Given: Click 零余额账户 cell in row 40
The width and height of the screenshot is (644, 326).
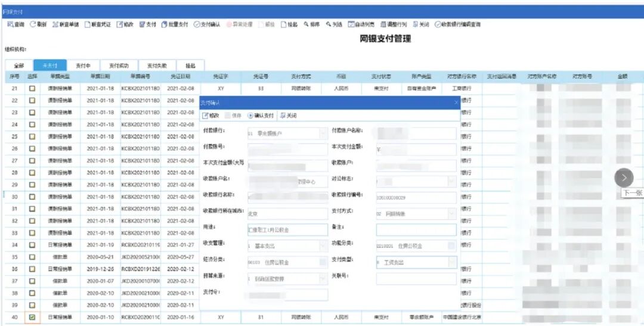Looking at the screenshot, I should (x=422, y=317).
